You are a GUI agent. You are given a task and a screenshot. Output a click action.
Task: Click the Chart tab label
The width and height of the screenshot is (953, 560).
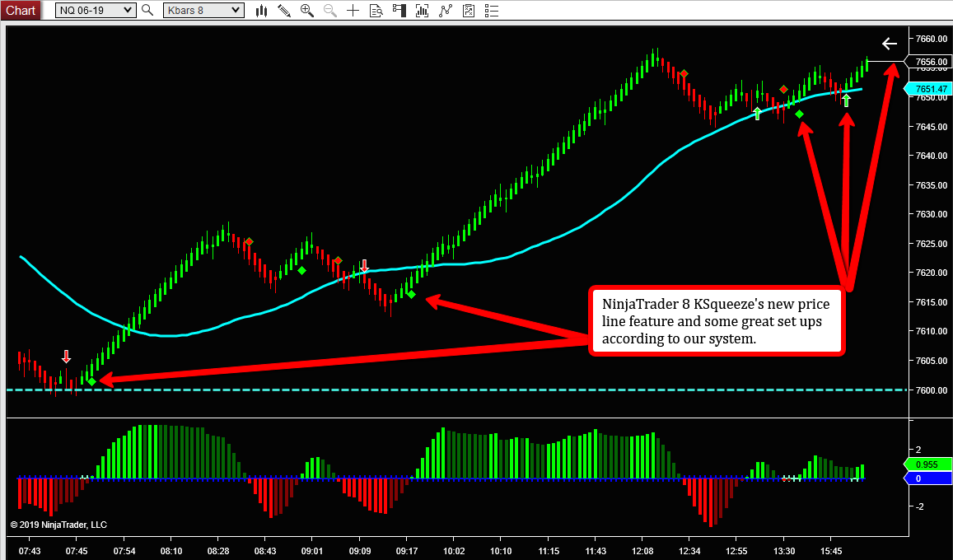coord(21,10)
